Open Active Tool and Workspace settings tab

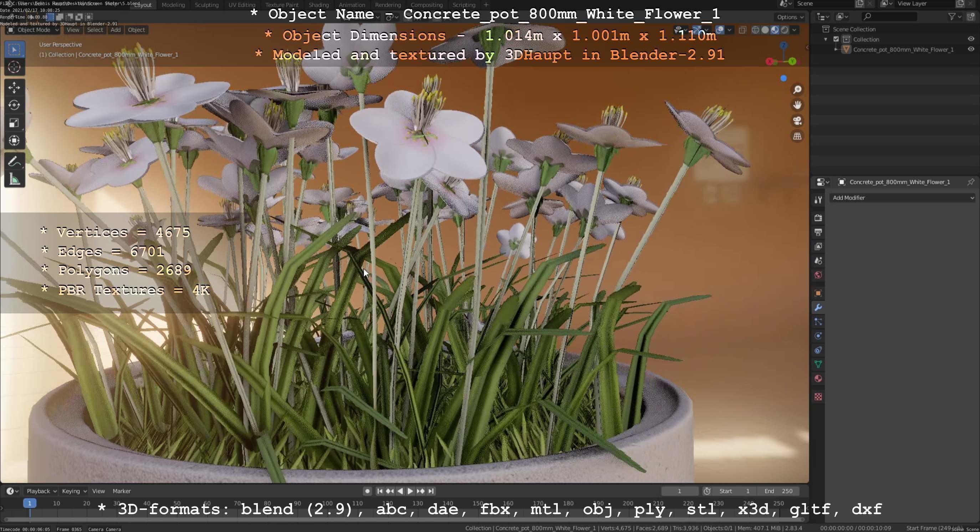818,200
